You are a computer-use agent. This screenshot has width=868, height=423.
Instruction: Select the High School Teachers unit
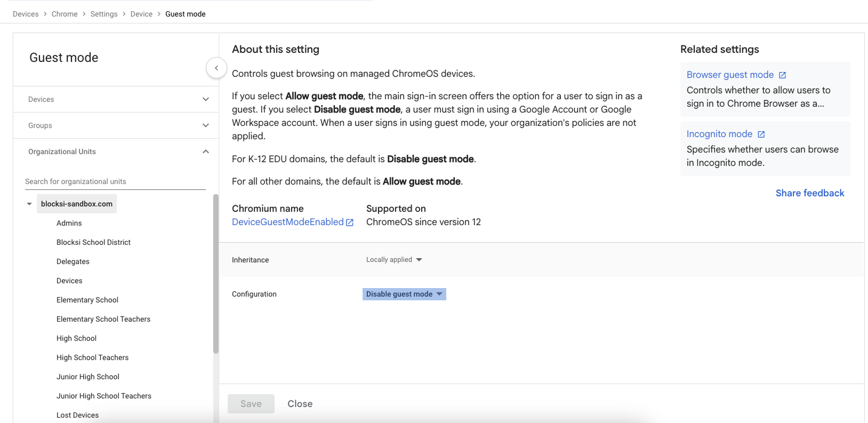(x=93, y=357)
